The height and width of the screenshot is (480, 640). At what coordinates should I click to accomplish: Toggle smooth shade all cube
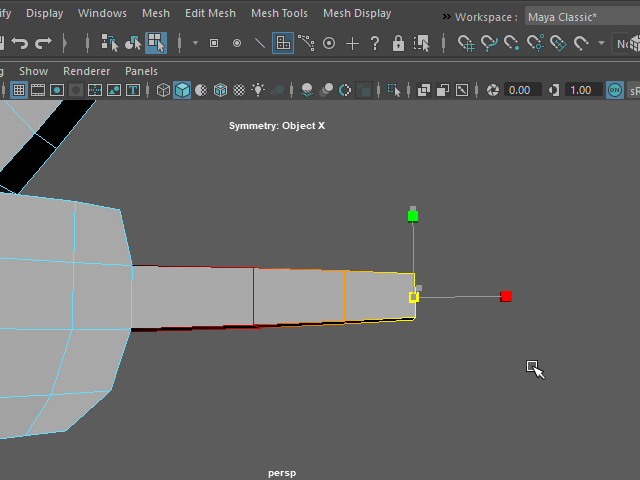pyautogui.click(x=182, y=90)
